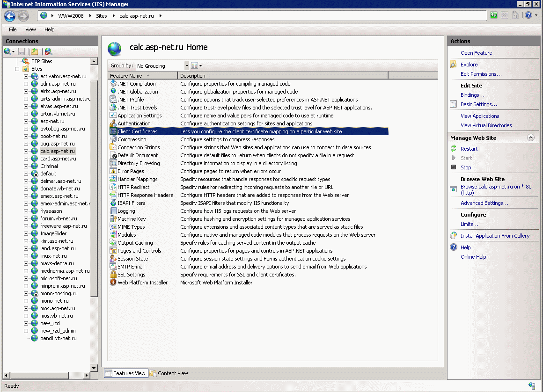This screenshot has height=392, width=543.
Task: Click the Refresh page icon in top toolbar
Action: 494,15
